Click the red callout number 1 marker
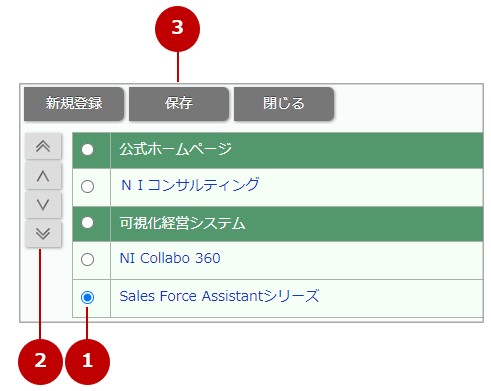The width and height of the screenshot is (491, 391). point(87,362)
